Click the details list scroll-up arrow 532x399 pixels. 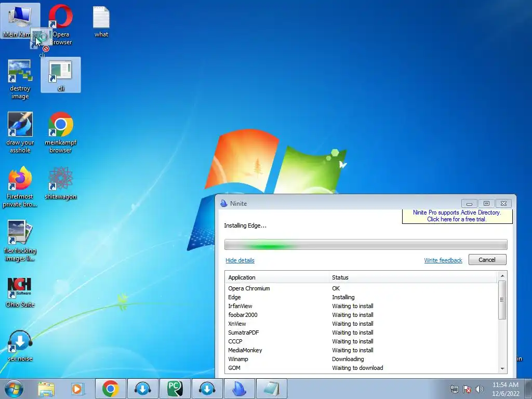point(502,275)
